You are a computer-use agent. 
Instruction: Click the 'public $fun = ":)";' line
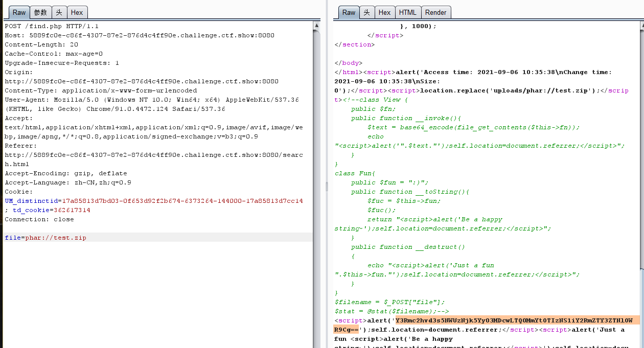tap(390, 182)
